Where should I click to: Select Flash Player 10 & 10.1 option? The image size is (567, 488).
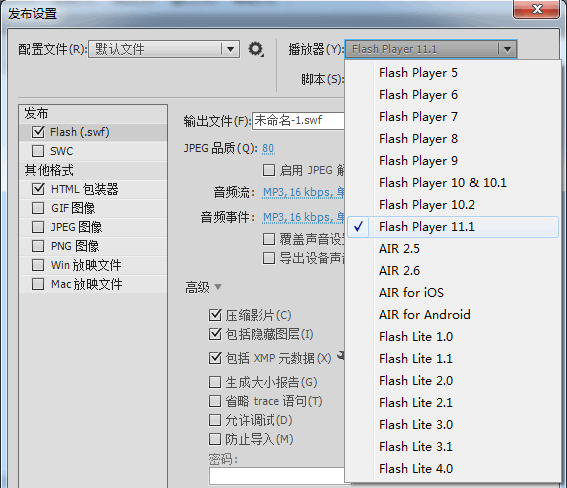tap(453, 183)
